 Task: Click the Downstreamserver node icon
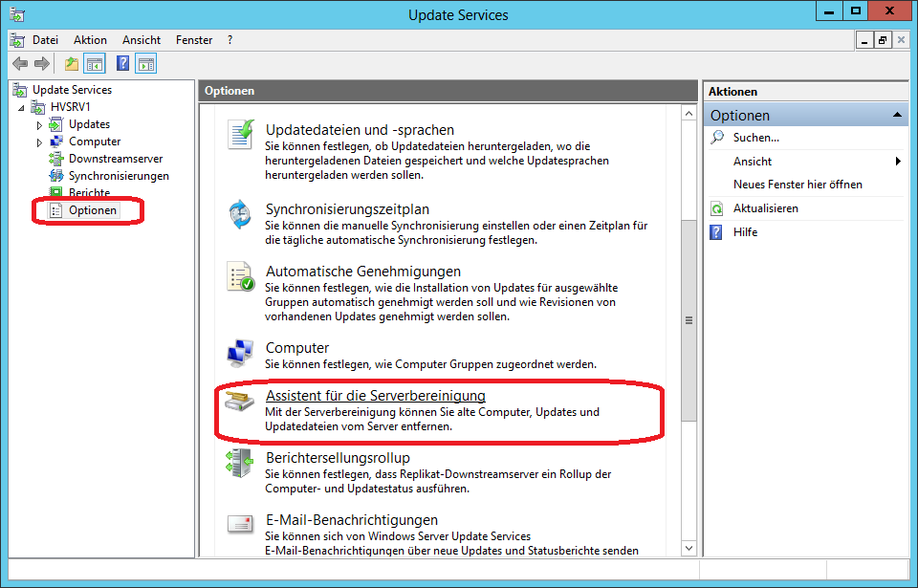[56, 159]
